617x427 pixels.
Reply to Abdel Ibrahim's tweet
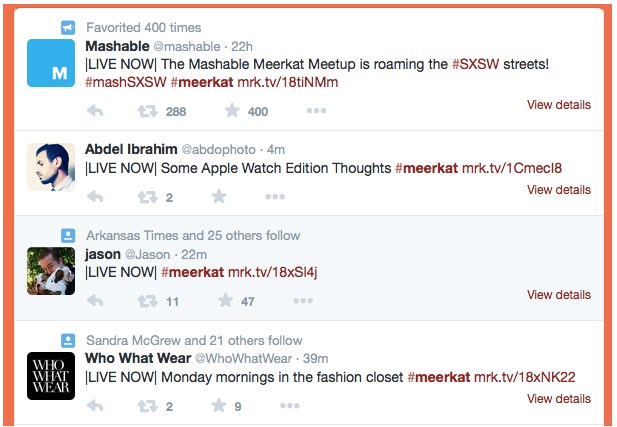click(96, 197)
